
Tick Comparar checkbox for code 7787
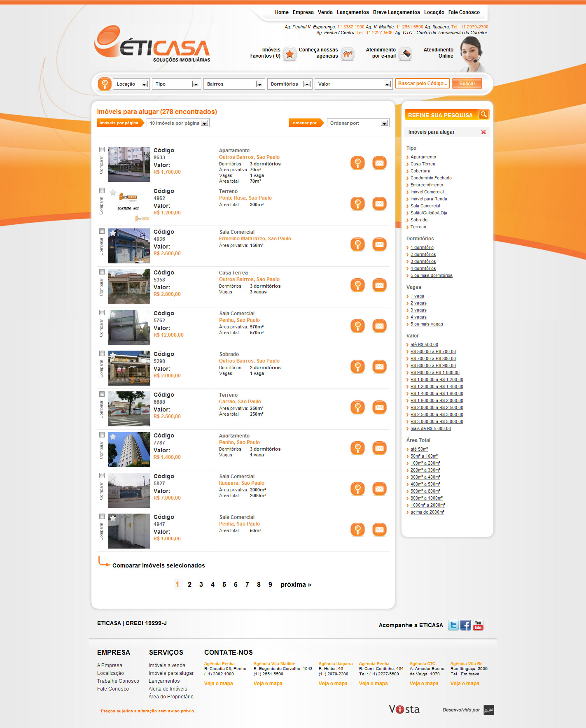pos(102,435)
